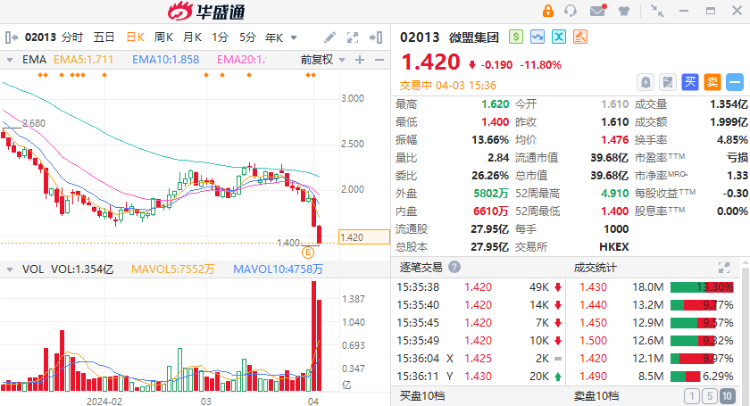Open the 买盘10档 section
750x406 pixels.
click(x=422, y=396)
